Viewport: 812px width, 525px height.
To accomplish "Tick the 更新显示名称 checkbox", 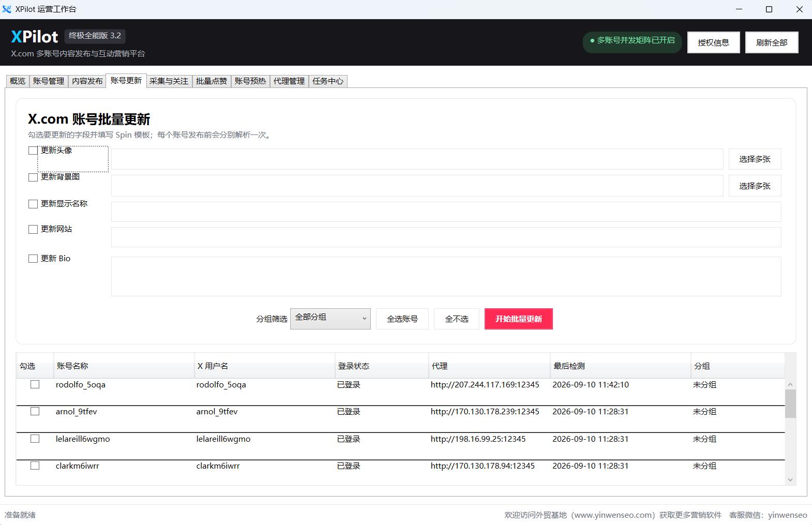I will 33,204.
